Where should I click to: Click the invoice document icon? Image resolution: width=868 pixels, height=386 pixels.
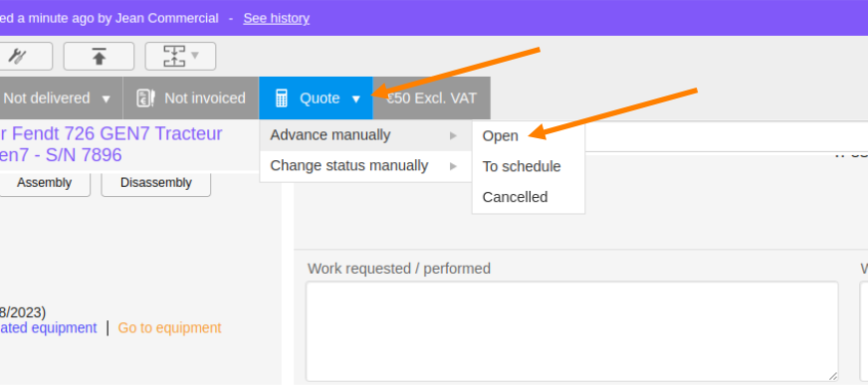click(145, 98)
